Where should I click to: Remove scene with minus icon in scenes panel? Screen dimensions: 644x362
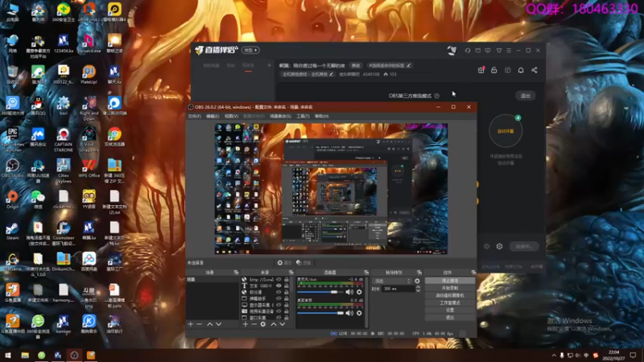click(x=199, y=324)
